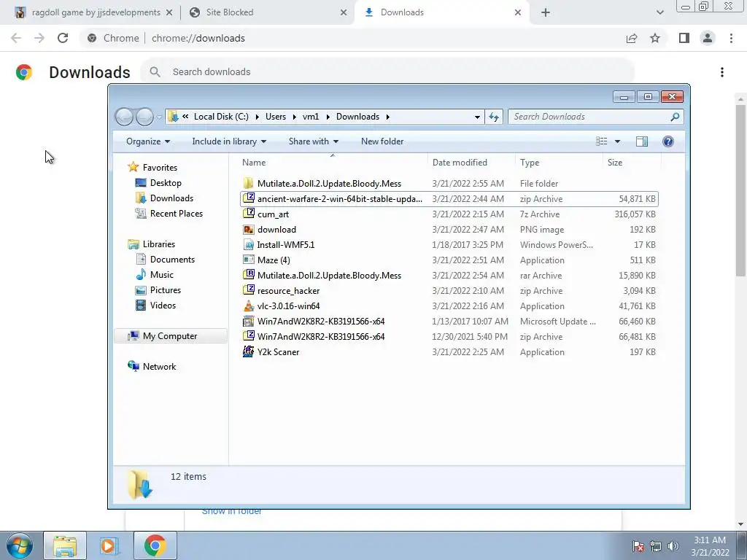Select Y2k Scaner application icon
This screenshot has height=560, width=747.
coord(248,351)
